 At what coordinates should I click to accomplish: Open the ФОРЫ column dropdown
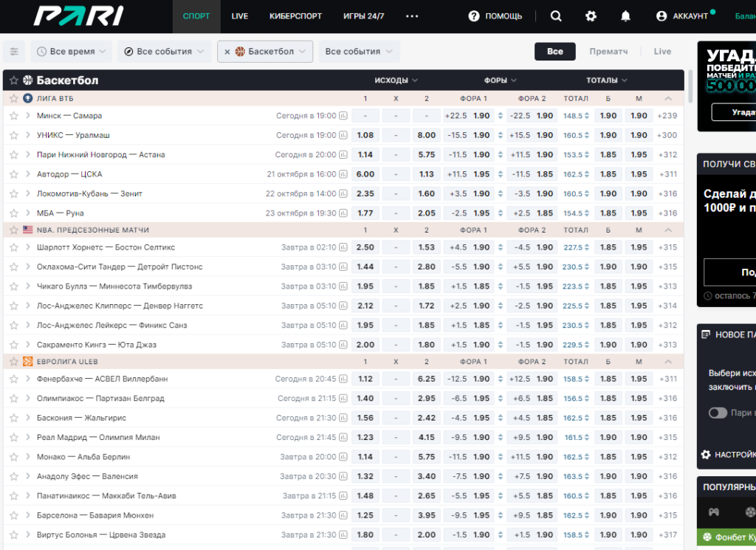pyautogui.click(x=500, y=80)
